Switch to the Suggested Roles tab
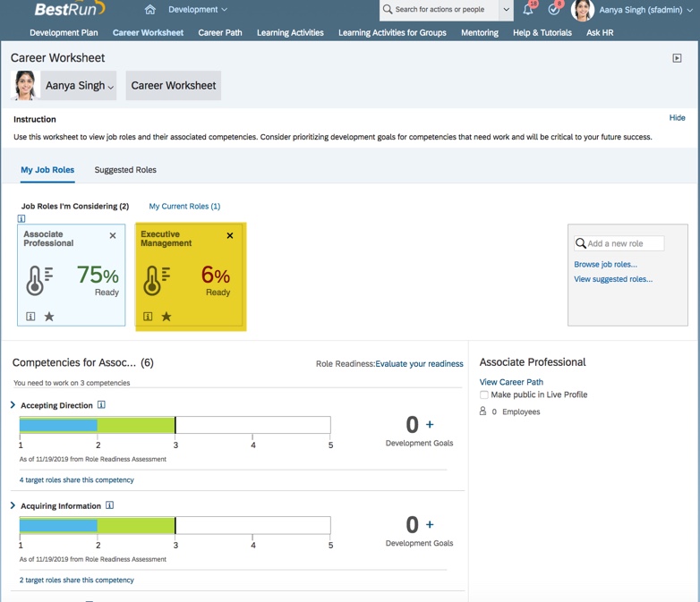 click(125, 170)
